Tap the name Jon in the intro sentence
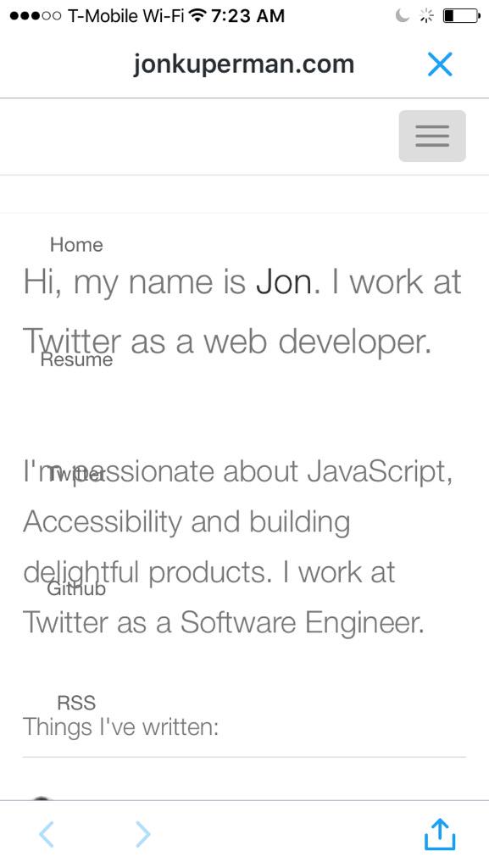Screen dimensions: 489x868 point(285,281)
